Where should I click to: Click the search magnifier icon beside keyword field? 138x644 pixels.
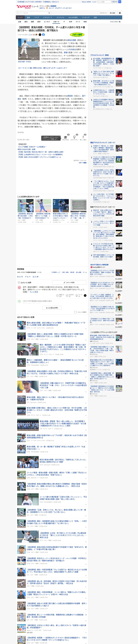49,13
